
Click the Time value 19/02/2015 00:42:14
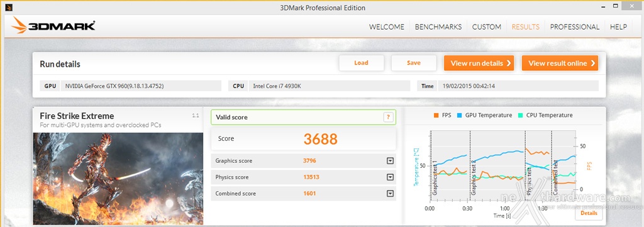tap(518, 86)
